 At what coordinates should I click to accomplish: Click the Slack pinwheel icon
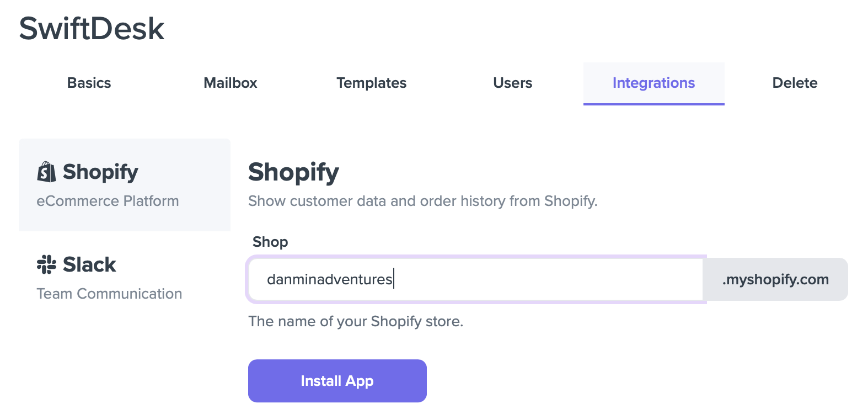click(x=47, y=264)
